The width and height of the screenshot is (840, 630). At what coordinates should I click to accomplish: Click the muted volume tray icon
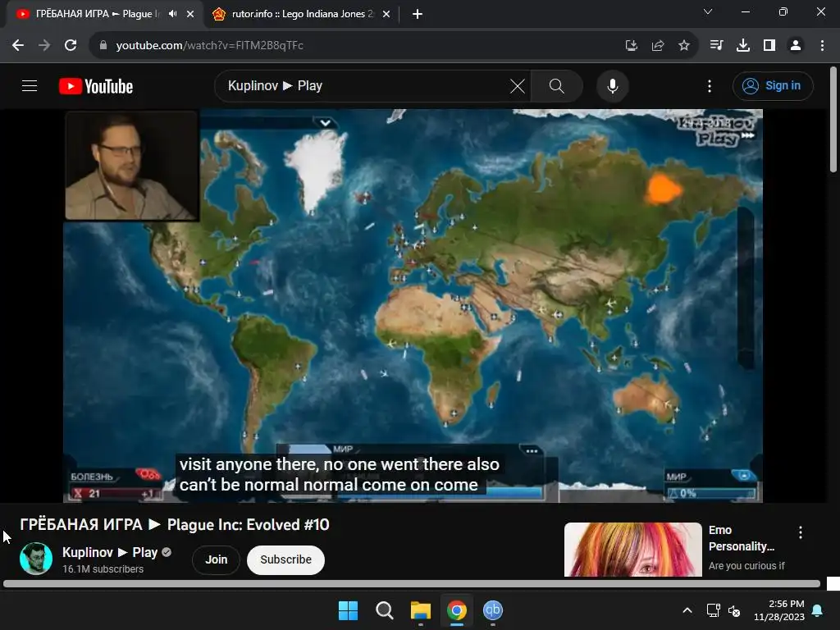[x=734, y=610]
